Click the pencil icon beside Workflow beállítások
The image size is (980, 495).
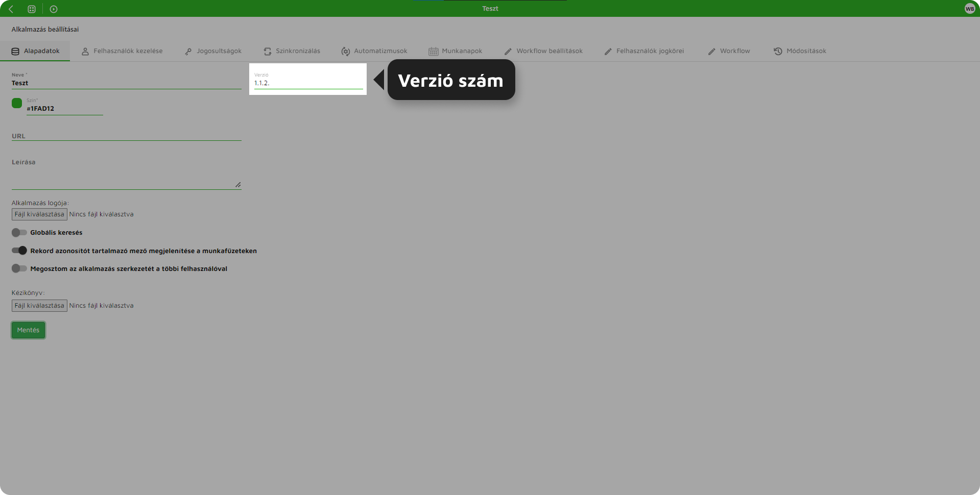pos(508,52)
